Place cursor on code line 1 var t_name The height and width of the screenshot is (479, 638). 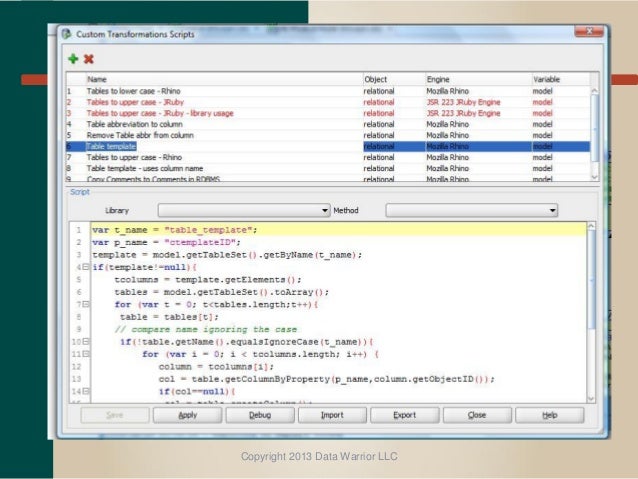click(x=175, y=230)
